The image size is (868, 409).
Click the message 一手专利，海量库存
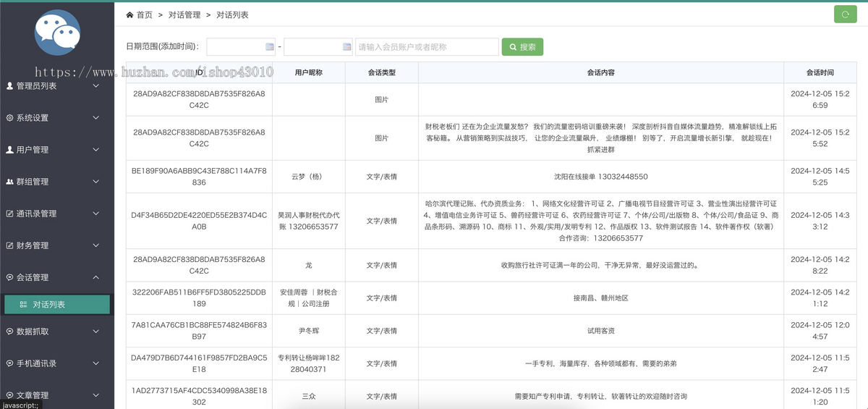601,363
